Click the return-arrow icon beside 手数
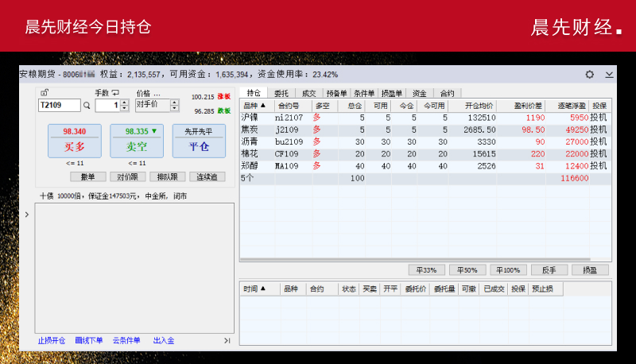The height and width of the screenshot is (364, 636). pyautogui.click(x=115, y=93)
